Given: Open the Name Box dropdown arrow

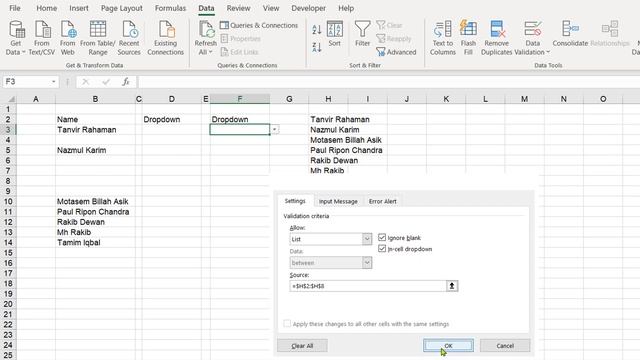Looking at the screenshot, I should pos(53,82).
